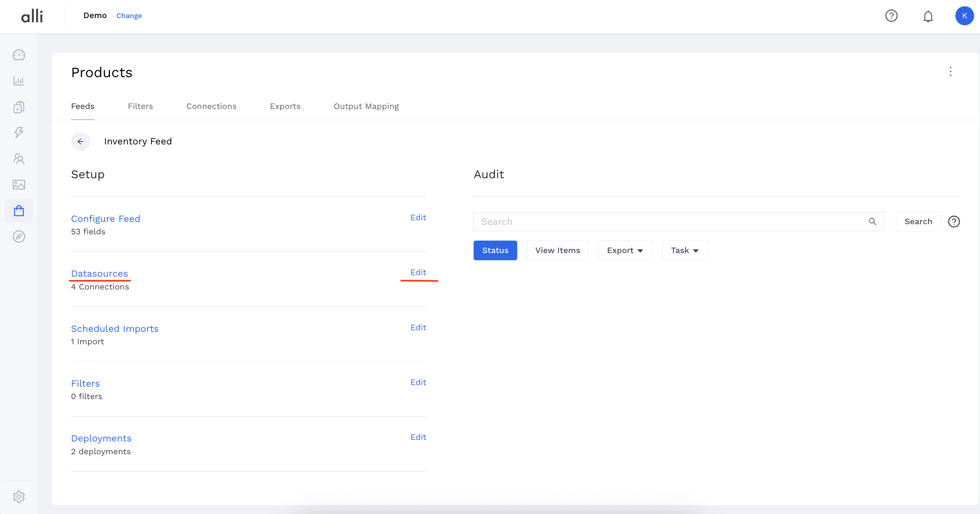
Task: Click the help icon beside Search button
Action: (954, 222)
